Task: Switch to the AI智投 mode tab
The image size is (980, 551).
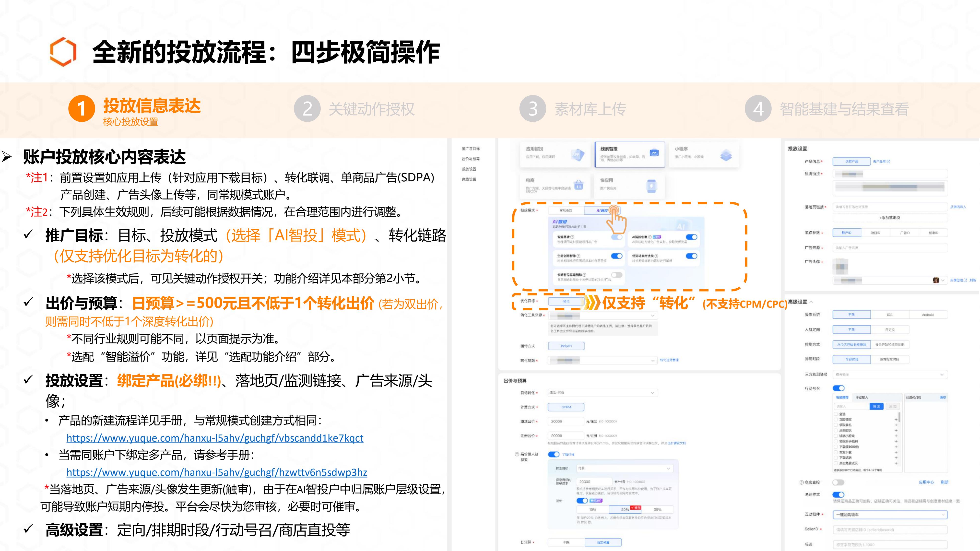Action: (602, 210)
